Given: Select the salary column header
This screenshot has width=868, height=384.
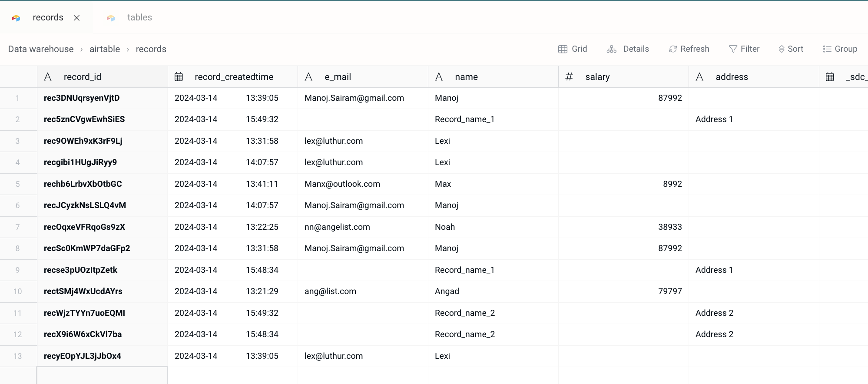Looking at the screenshot, I should click(623, 77).
